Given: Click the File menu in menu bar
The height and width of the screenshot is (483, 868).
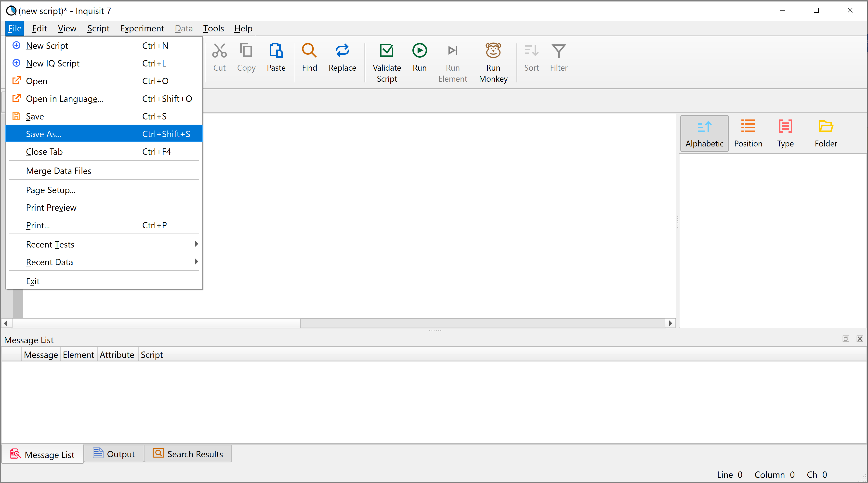Looking at the screenshot, I should (15, 28).
